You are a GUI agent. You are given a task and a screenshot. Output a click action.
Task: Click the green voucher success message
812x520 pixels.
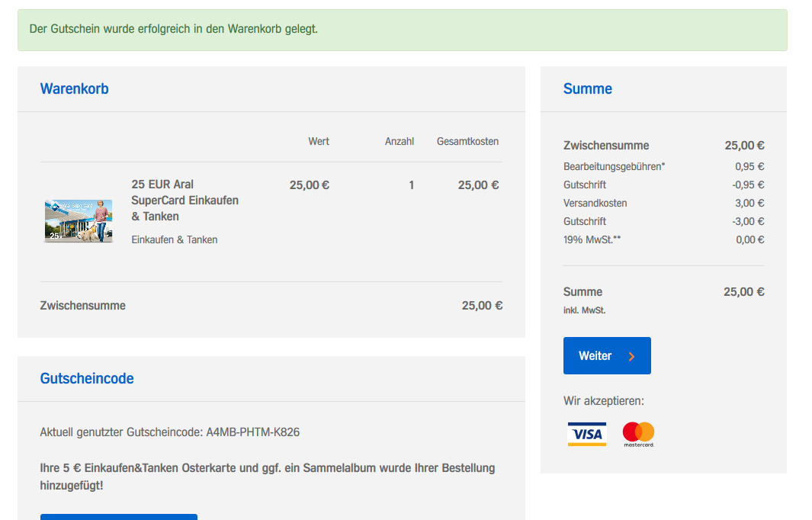click(x=173, y=29)
